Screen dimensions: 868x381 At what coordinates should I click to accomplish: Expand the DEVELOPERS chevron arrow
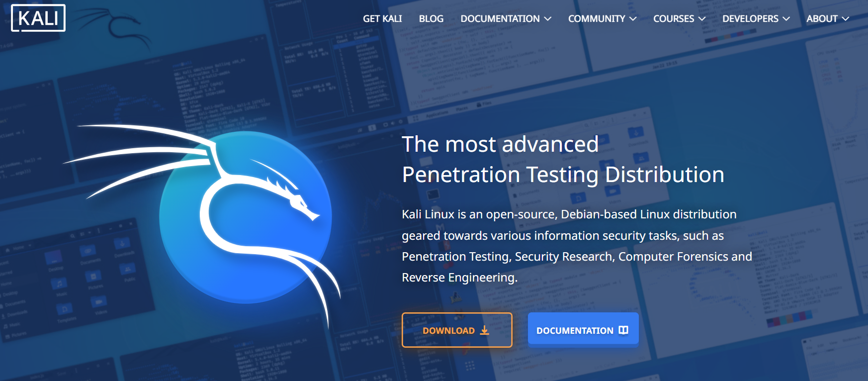coord(786,18)
